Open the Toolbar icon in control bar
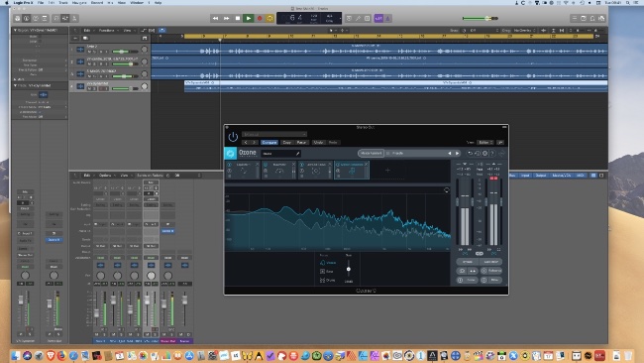Screen dimensions: 644x363 (x=45, y=18)
